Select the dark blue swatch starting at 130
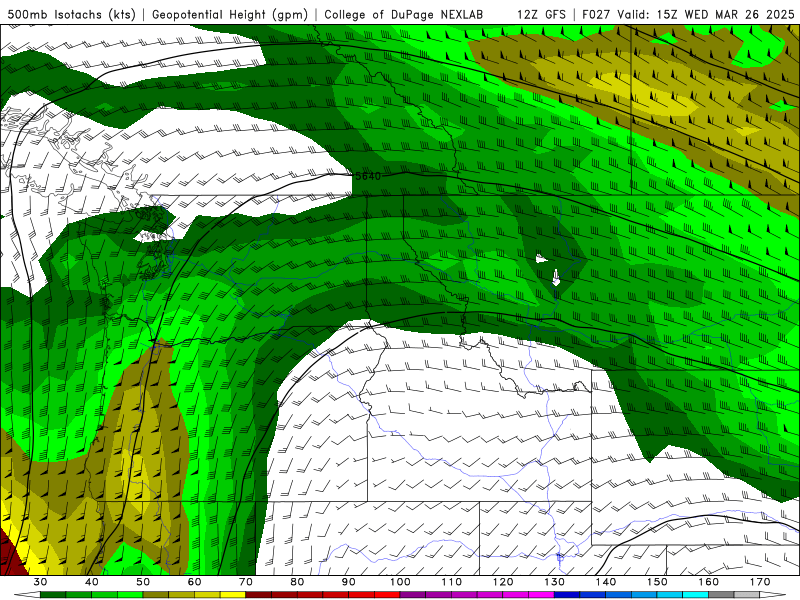Image resolution: width=800 pixels, height=600 pixels. (x=567, y=595)
